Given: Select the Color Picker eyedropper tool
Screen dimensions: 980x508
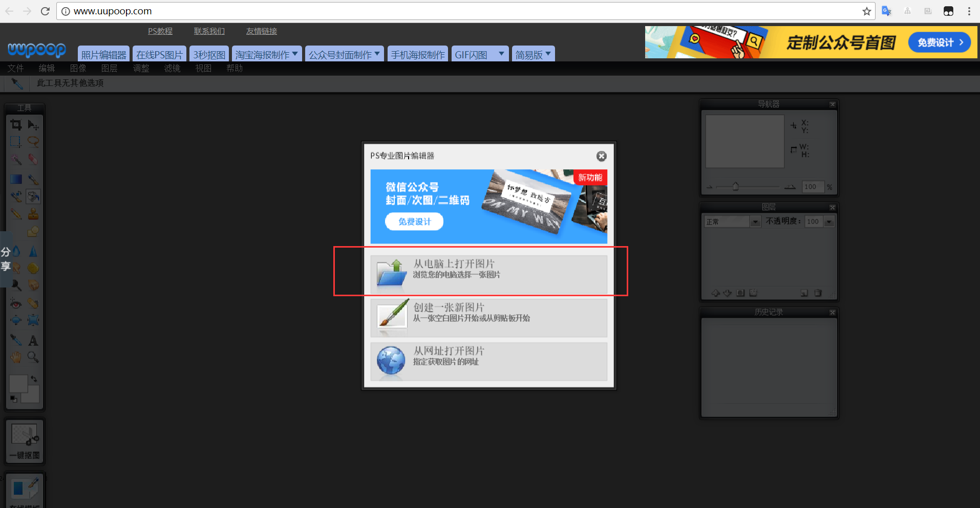Looking at the screenshot, I should [x=16, y=340].
